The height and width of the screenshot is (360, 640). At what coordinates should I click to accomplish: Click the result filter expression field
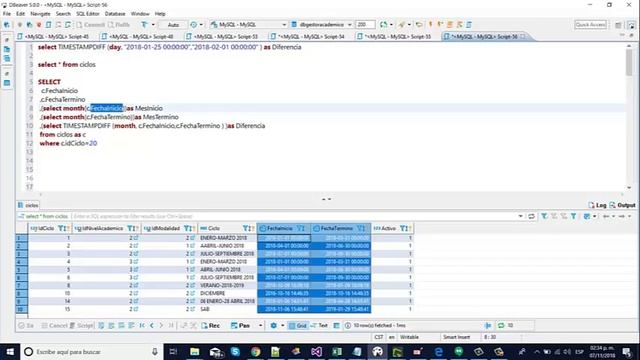[x=294, y=216]
